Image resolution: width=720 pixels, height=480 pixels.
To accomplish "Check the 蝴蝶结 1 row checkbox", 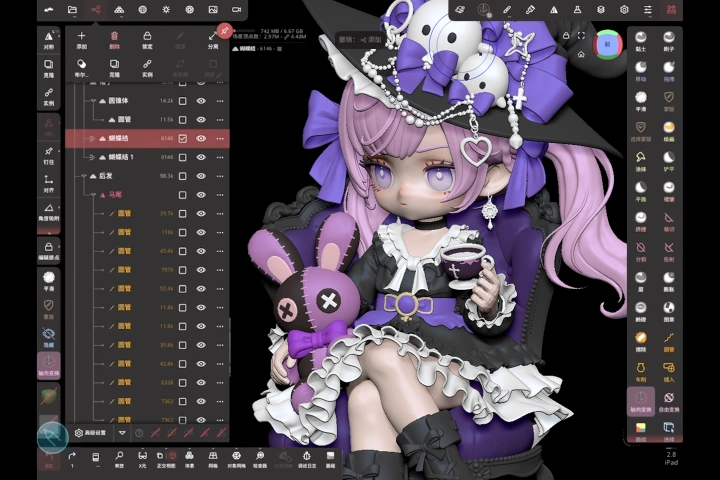I will (x=183, y=157).
